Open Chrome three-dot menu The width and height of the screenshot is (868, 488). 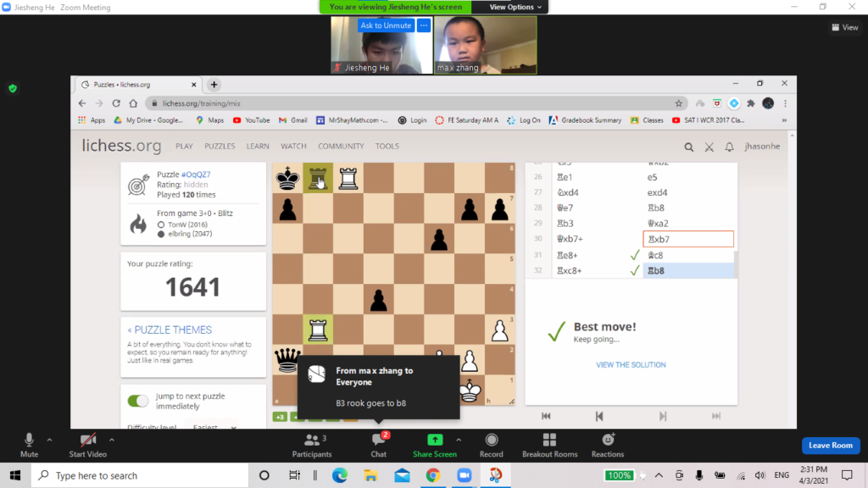(x=785, y=103)
